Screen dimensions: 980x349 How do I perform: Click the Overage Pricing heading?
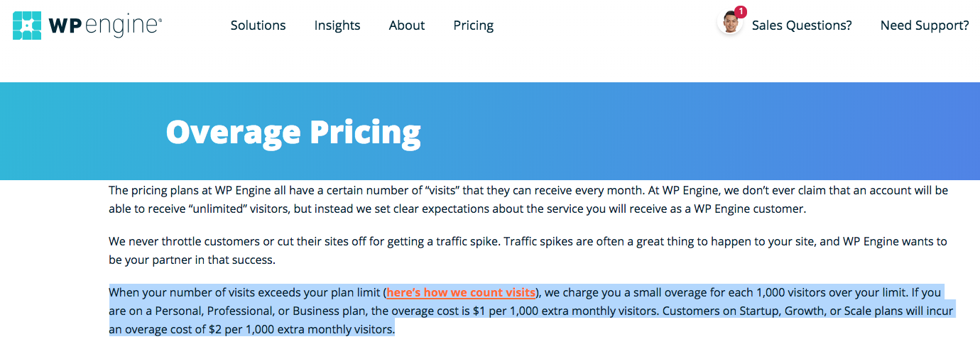[293, 132]
